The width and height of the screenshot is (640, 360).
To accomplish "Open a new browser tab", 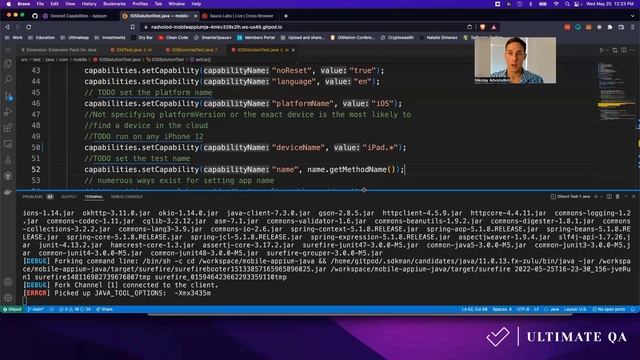I will tap(286, 16).
